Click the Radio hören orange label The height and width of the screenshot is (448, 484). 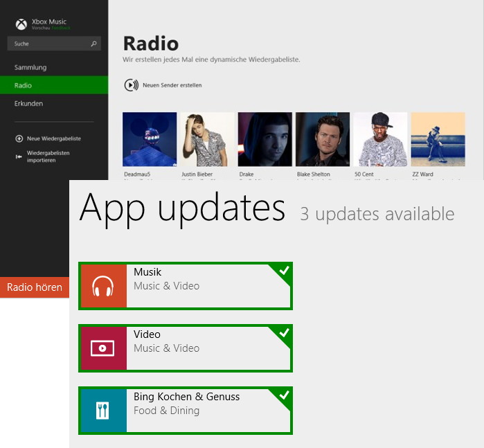pyautogui.click(x=35, y=287)
